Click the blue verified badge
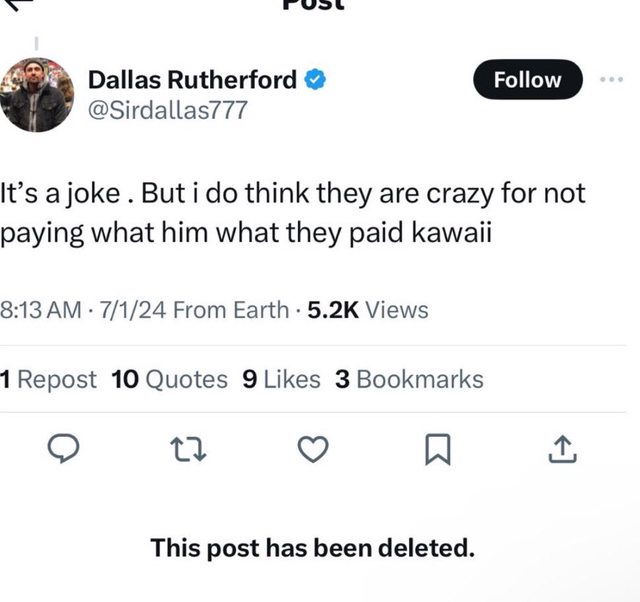The image size is (640, 602). (x=314, y=80)
